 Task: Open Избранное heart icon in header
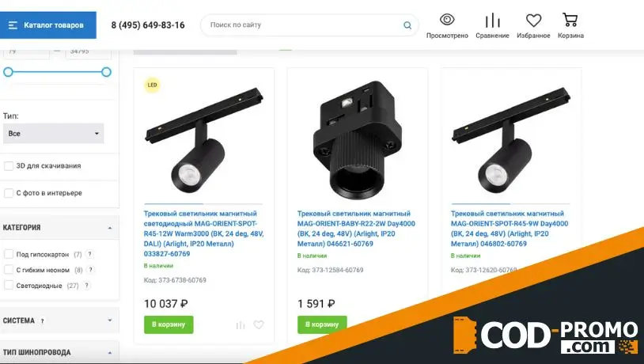pyautogui.click(x=533, y=20)
